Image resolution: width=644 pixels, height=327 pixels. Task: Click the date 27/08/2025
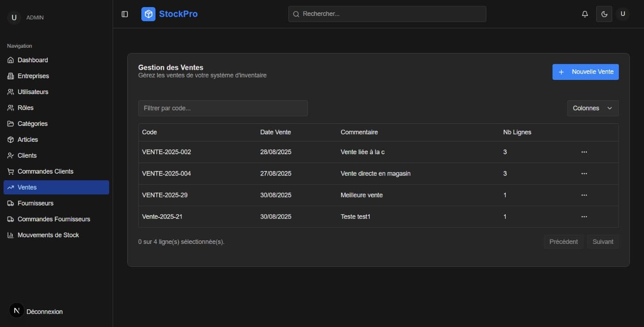(x=276, y=174)
